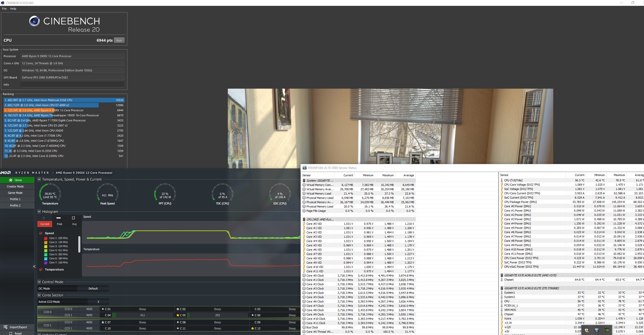Click the clock icon beside Bus Clock
644x335 pixels.
tap(304, 327)
